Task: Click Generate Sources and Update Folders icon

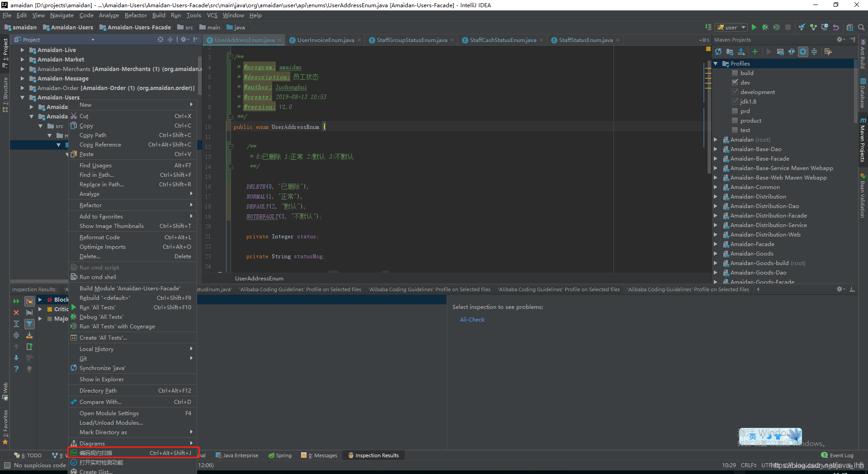Action: coord(730,52)
